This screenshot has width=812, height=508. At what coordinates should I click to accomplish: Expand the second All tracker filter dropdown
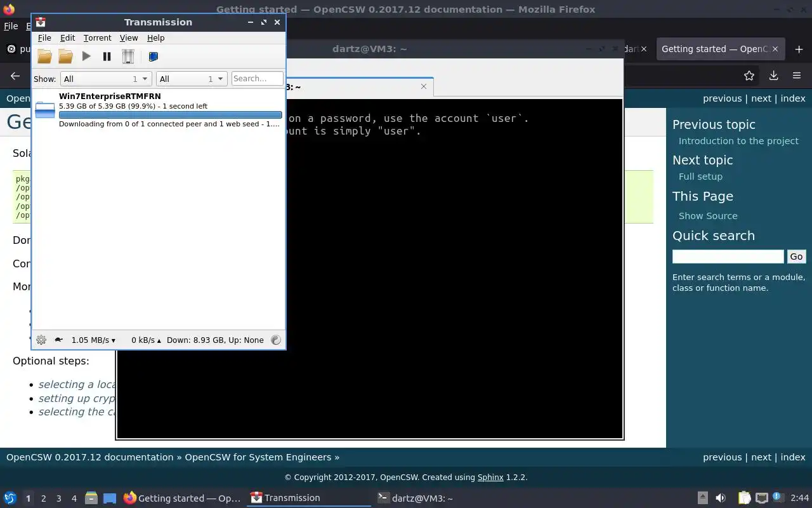(x=192, y=79)
